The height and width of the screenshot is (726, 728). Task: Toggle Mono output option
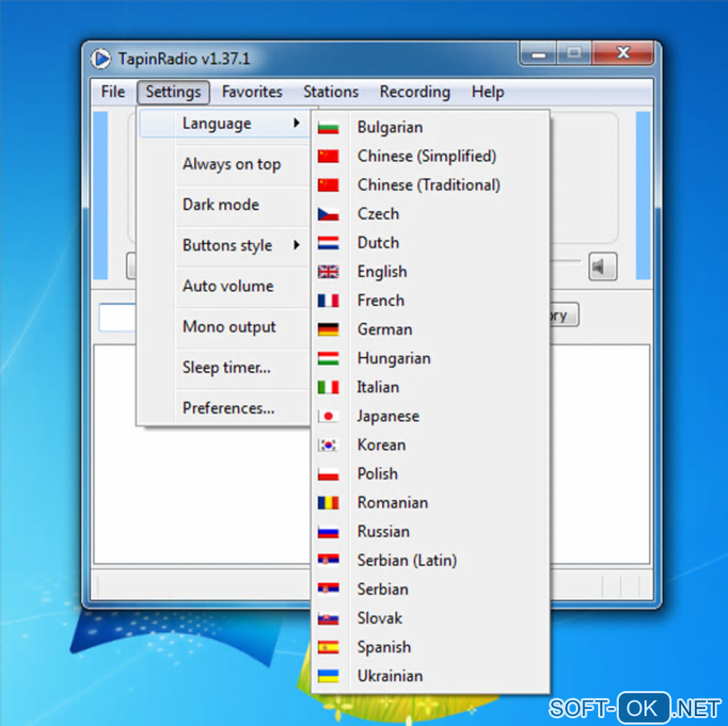(229, 326)
